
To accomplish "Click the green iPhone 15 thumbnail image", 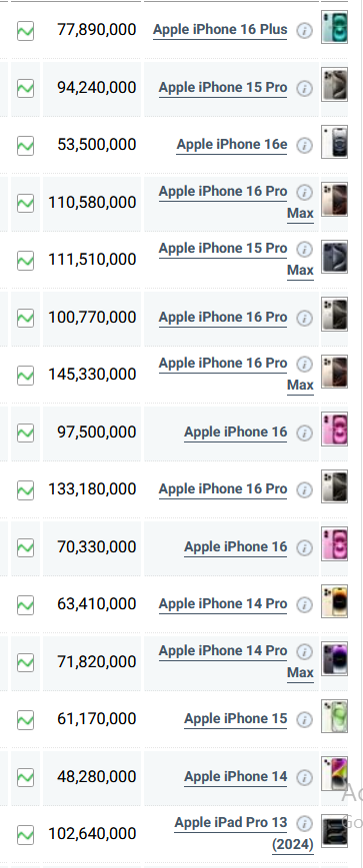I will click(335, 716).
